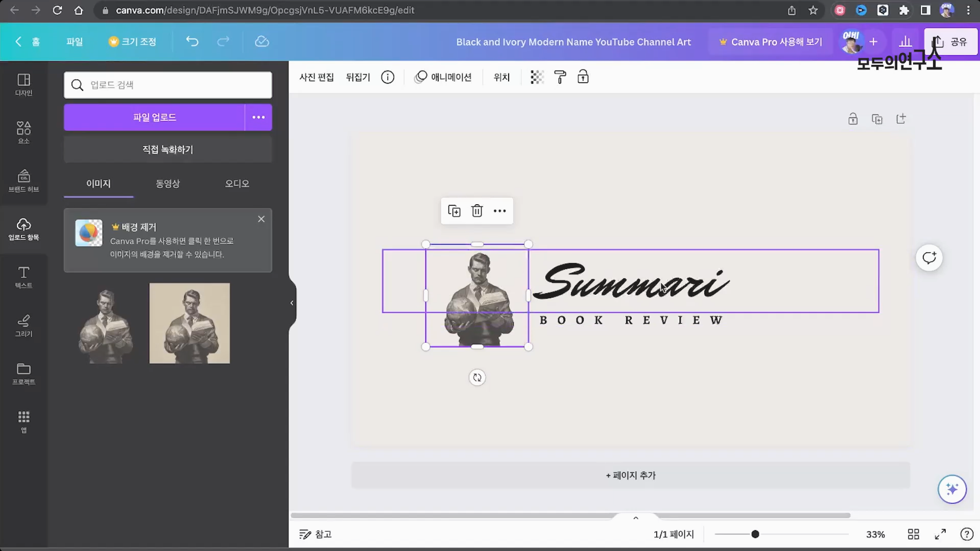Viewport: 980px width, 551px height.
Task: Delete the selected image with the trash icon
Action: tap(477, 211)
